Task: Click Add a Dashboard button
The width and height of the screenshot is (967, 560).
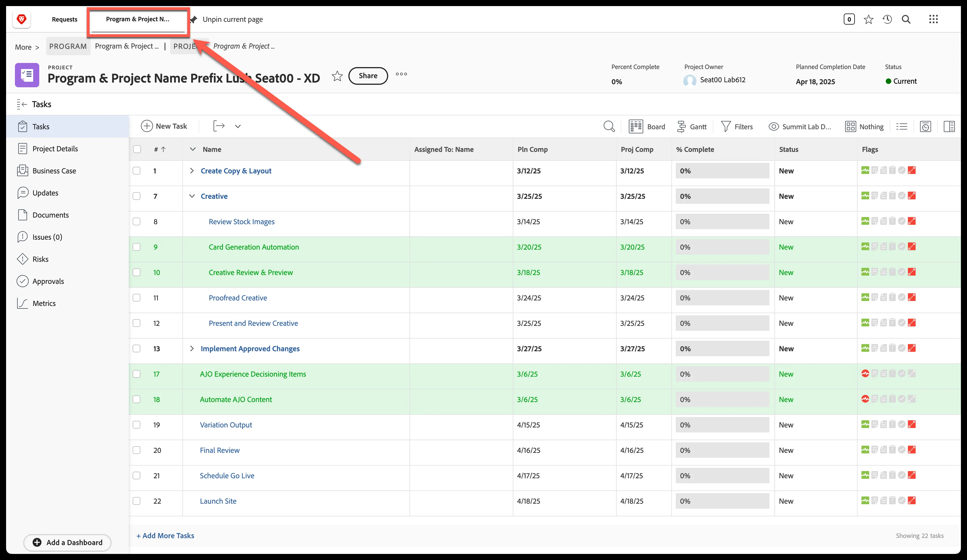Action: tap(67, 542)
